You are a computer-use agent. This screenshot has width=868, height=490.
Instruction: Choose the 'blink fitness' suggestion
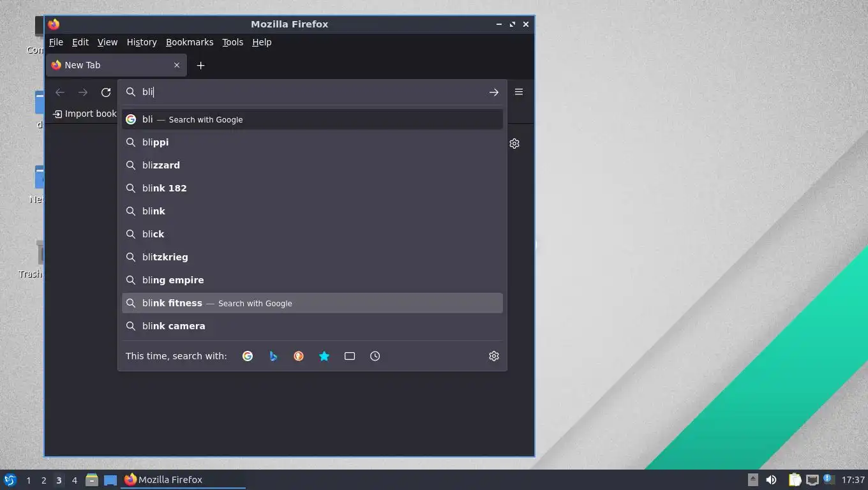pyautogui.click(x=312, y=303)
